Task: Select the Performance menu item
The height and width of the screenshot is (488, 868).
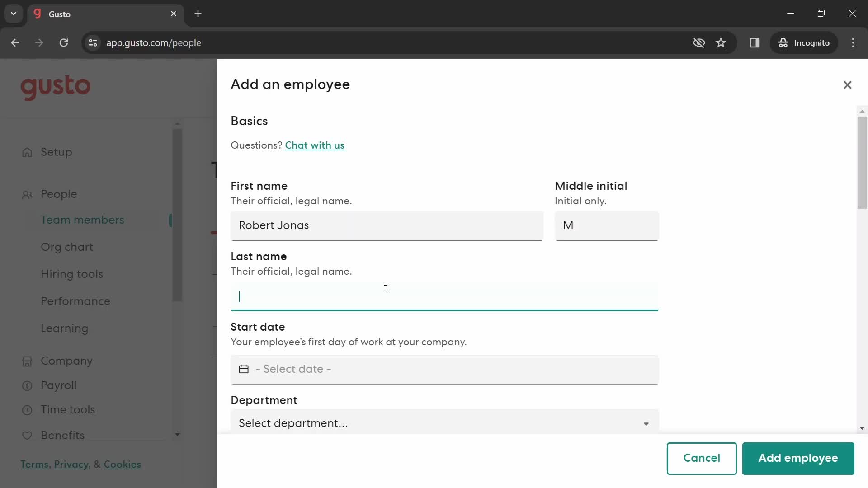Action: [x=75, y=301]
